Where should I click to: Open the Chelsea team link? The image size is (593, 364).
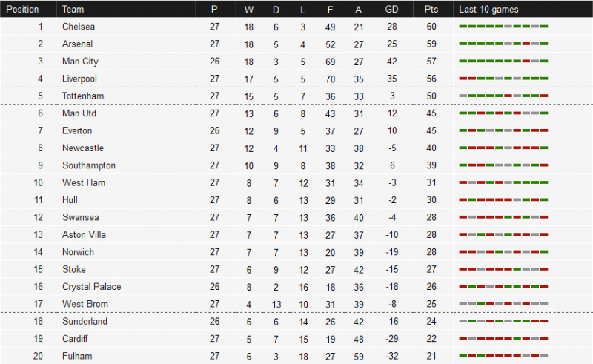tap(79, 27)
